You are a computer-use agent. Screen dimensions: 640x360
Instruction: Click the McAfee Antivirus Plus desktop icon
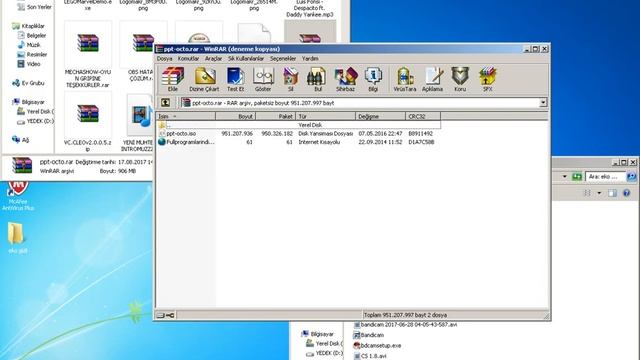pyautogui.click(x=18, y=195)
